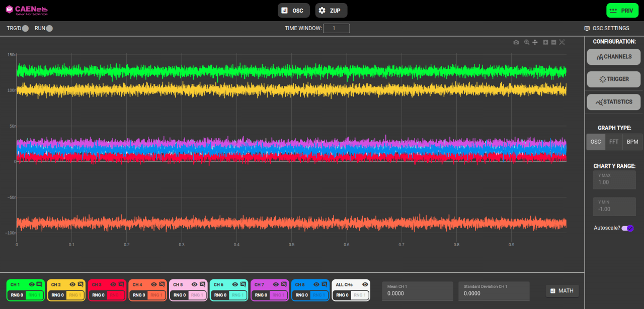Switch graph type to FFT
This screenshot has width=644, height=309.
click(x=614, y=142)
